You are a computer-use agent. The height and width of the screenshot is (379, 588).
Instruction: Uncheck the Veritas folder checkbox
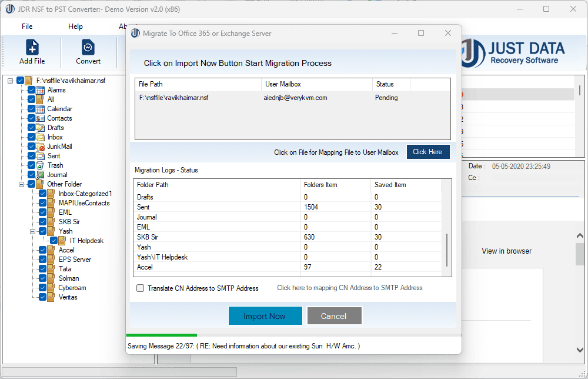click(42, 297)
